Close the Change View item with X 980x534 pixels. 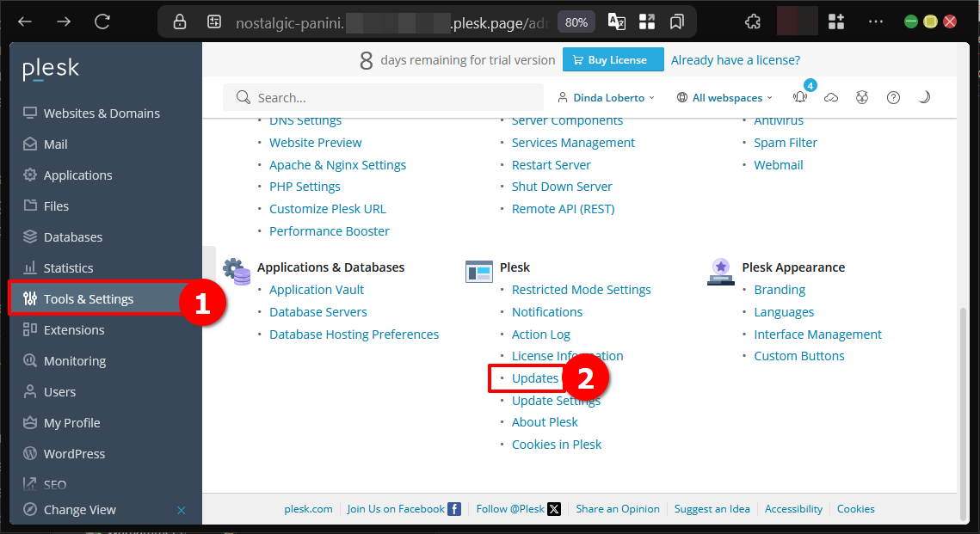[x=182, y=510]
